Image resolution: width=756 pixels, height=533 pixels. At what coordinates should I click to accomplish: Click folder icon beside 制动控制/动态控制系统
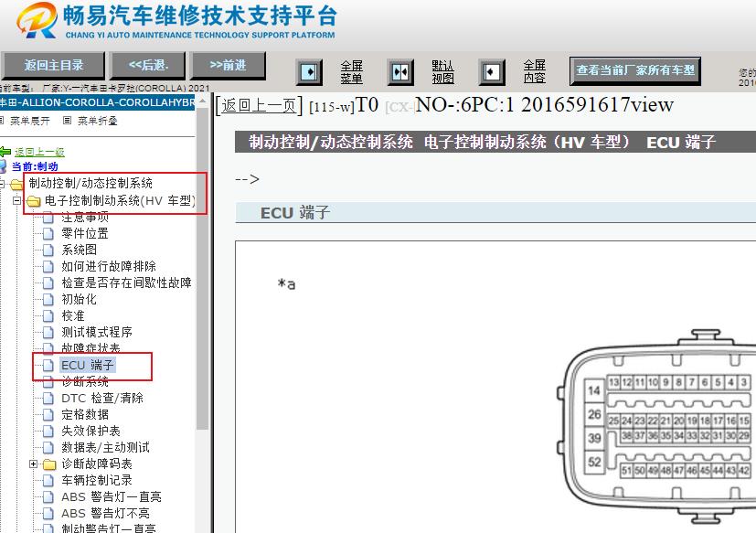point(17,184)
